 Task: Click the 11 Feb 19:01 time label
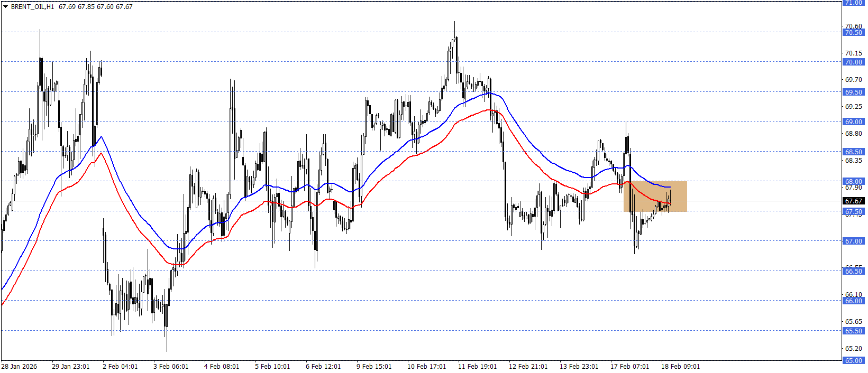click(x=477, y=367)
